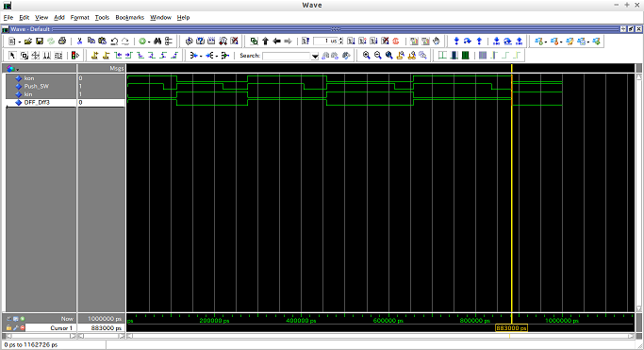644x350 pixels.
Task: Open the Tools menu
Action: (102, 17)
